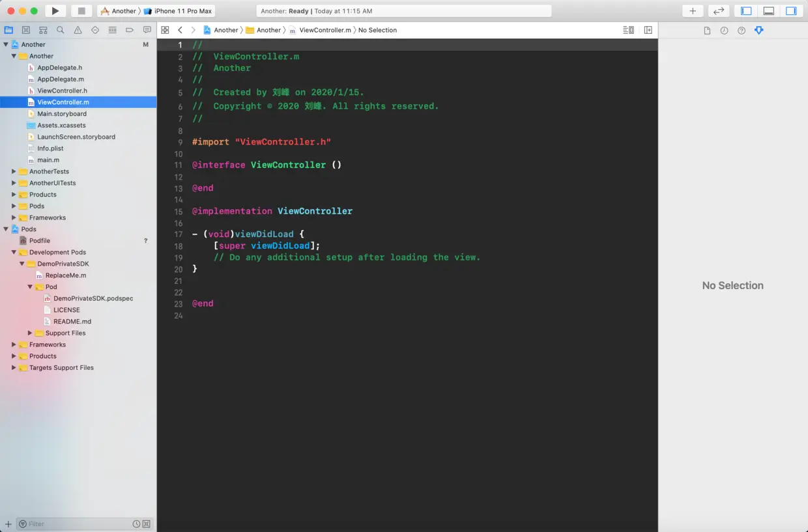This screenshot has width=808, height=532.
Task: Open Another folder in jump bar
Action: 263,30
